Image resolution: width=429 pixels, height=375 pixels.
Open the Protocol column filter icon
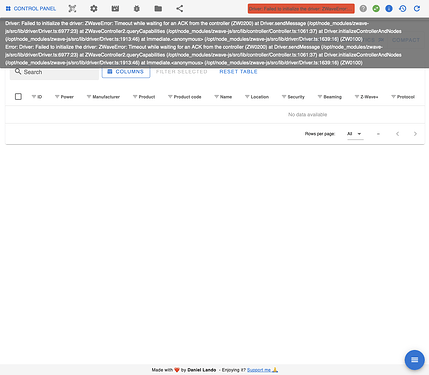[x=393, y=97]
